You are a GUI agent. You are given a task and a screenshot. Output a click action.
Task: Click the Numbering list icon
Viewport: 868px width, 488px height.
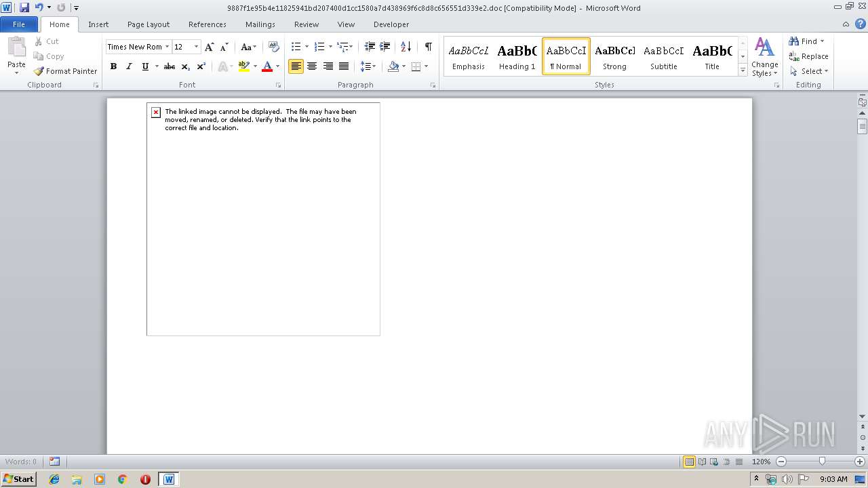319,47
